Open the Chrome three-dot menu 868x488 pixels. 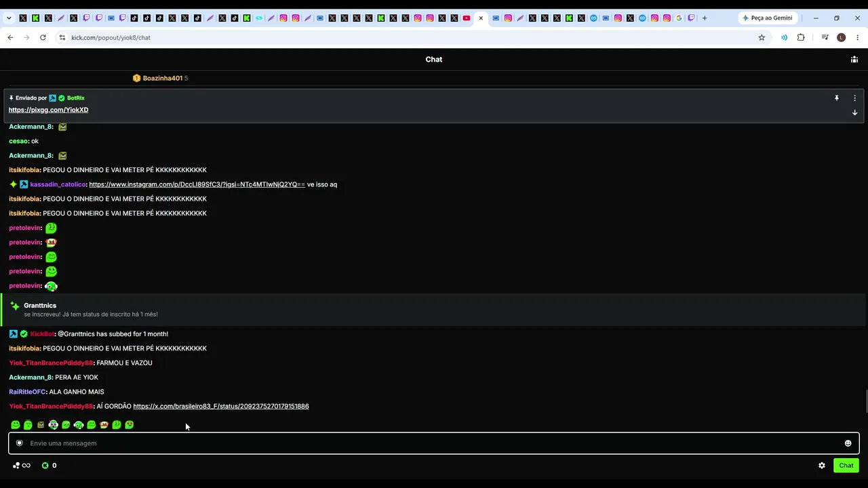pos(858,37)
